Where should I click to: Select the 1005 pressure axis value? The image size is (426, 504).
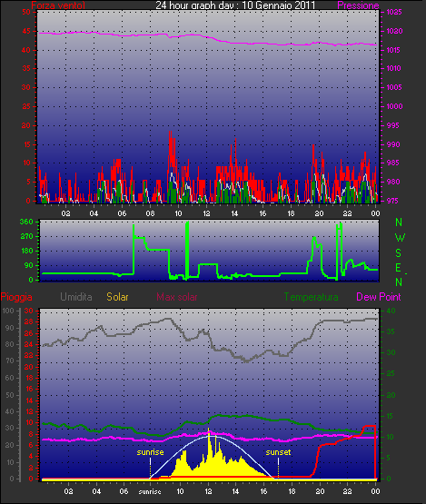point(394,87)
